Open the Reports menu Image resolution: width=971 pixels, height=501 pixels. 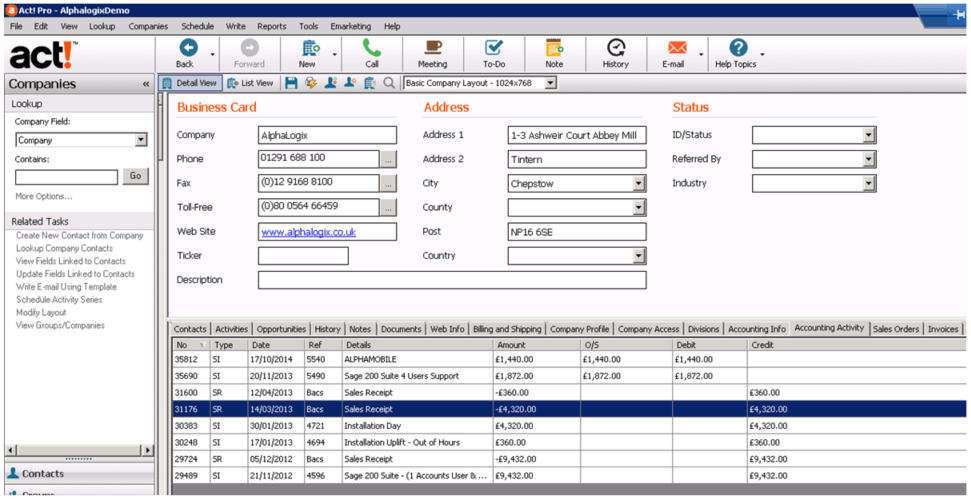272,26
